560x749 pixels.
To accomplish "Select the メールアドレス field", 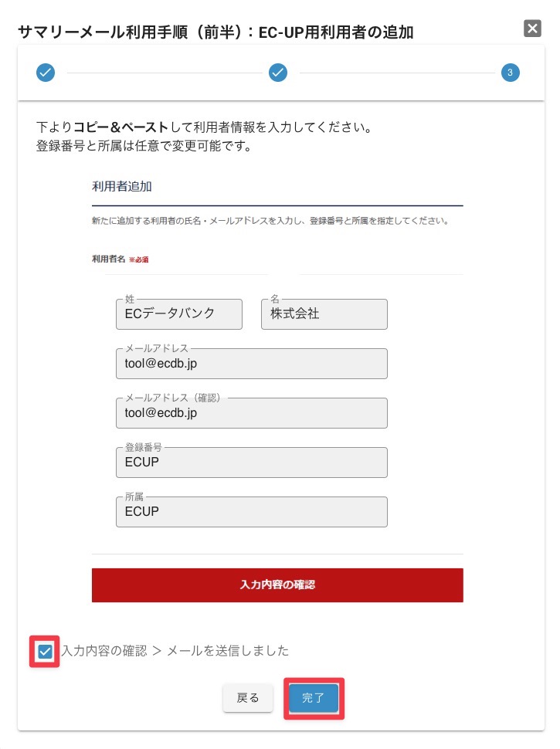I will (x=251, y=364).
